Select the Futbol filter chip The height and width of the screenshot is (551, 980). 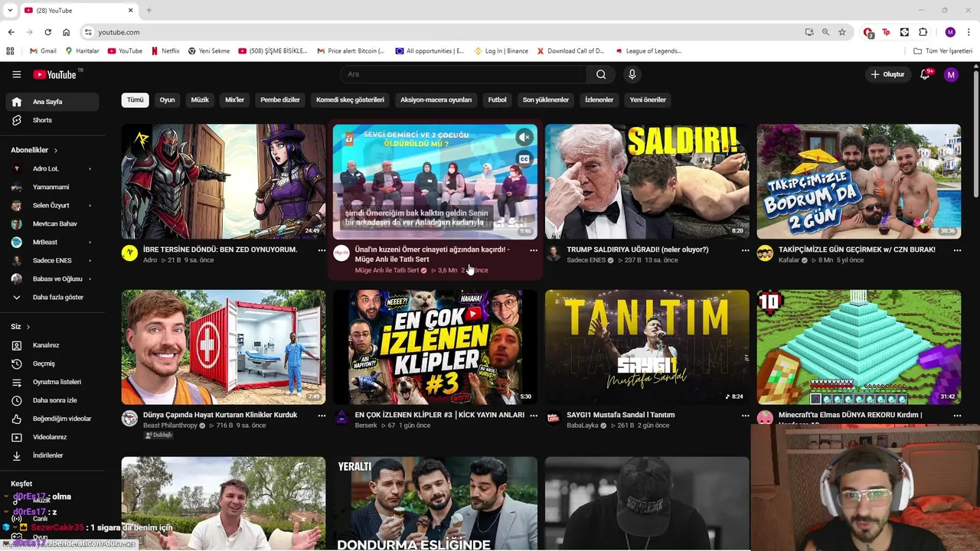[x=498, y=99]
